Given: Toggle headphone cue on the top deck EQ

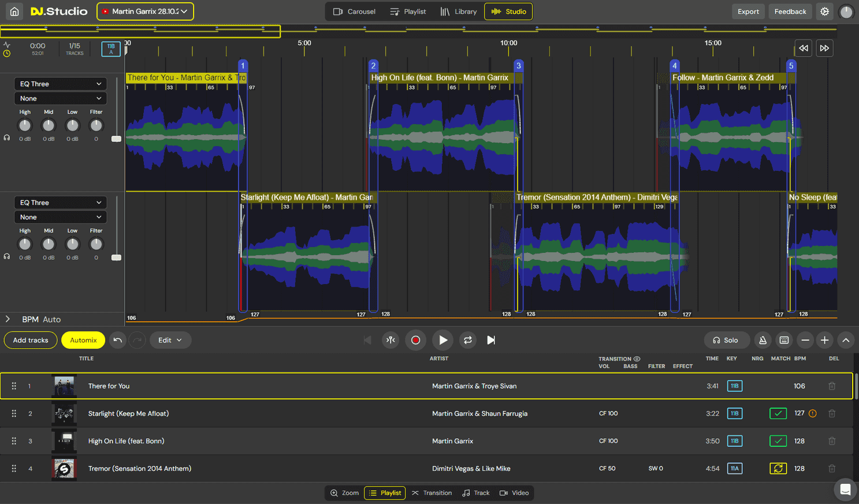Looking at the screenshot, I should coord(6,137).
